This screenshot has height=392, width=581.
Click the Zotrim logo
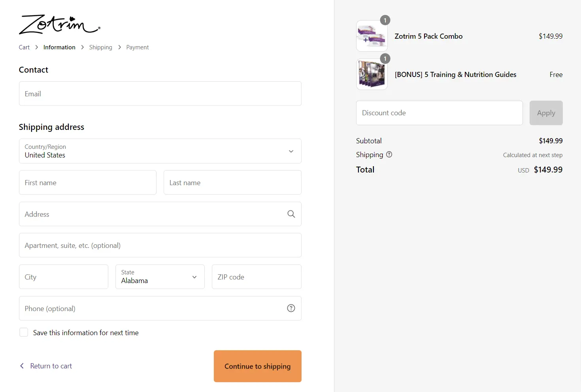[x=60, y=24]
